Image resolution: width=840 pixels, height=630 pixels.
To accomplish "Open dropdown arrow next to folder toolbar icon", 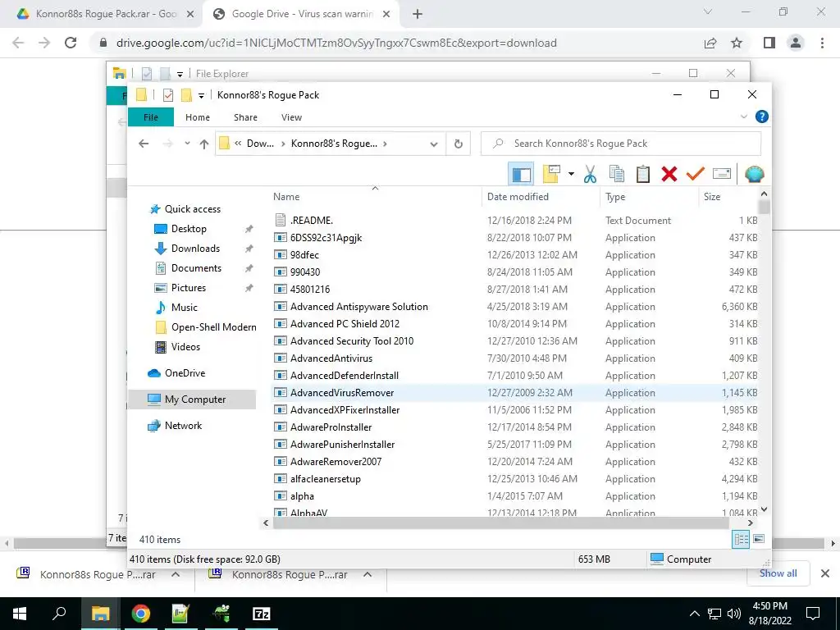I will (571, 174).
